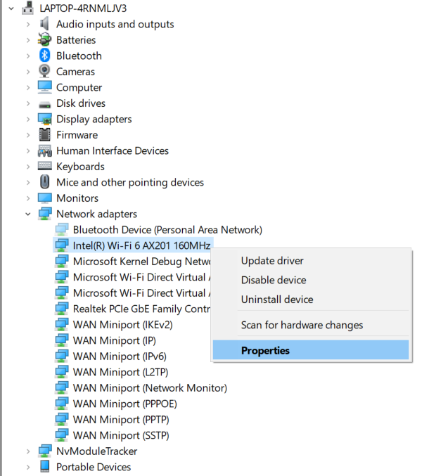Screen dimensions: 448x476
Task: Expand Audio inputs and outputs
Action: (28, 24)
